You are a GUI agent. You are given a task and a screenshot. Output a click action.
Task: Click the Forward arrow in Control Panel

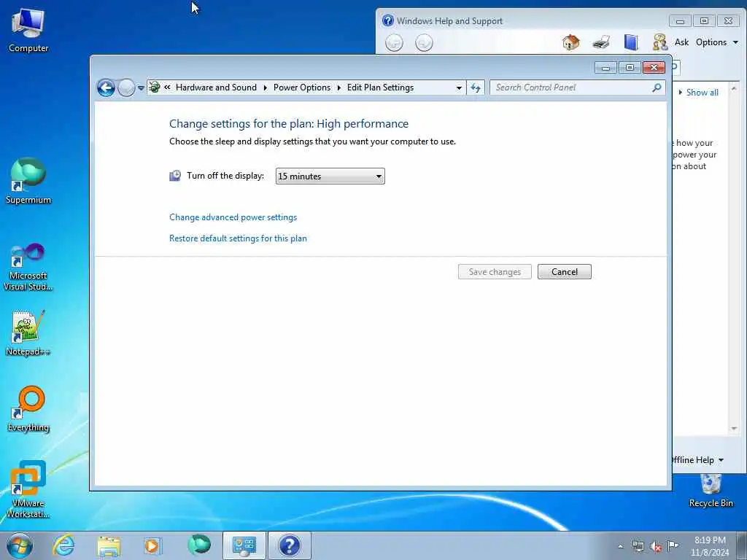point(126,87)
